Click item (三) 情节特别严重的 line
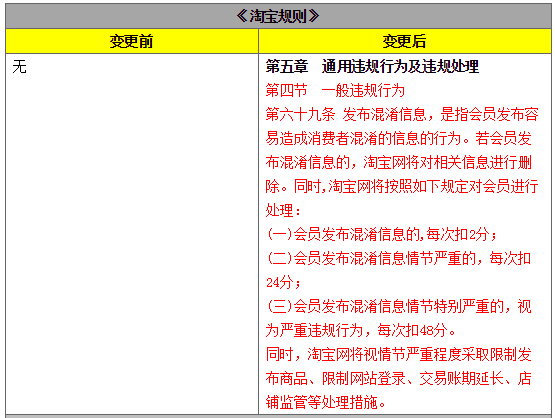Screen dimensions: 555x418 [399, 307]
